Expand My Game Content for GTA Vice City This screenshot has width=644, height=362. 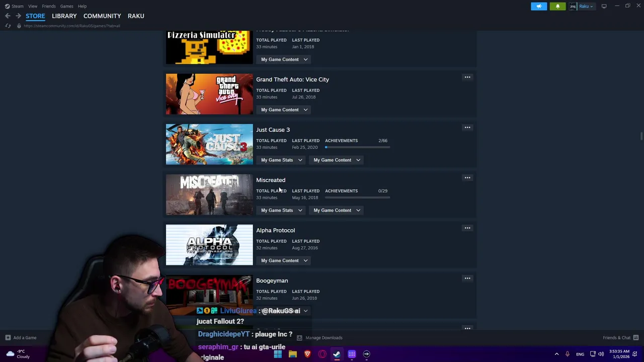284,110
